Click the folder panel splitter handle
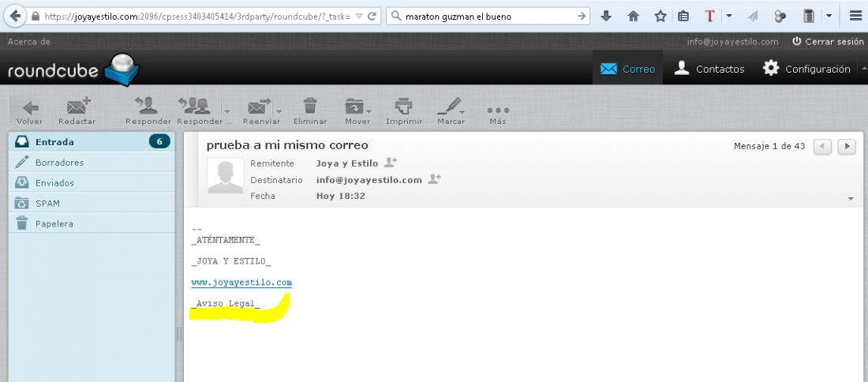The width and height of the screenshot is (868, 382). tap(179, 334)
